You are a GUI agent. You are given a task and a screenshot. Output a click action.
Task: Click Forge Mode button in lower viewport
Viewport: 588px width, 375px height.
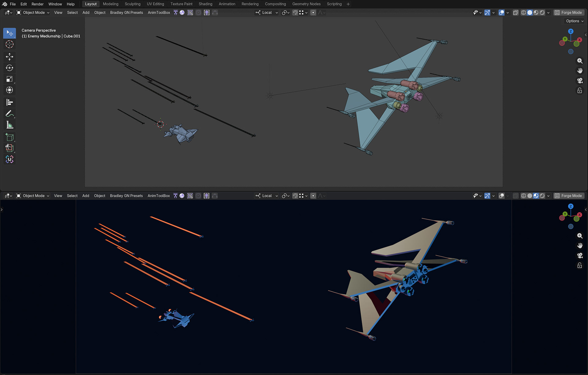[568, 196]
